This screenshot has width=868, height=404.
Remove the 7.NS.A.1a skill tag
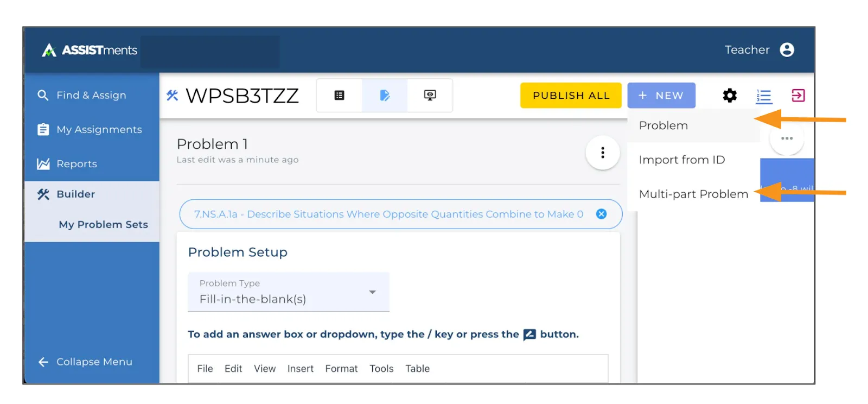[601, 214]
